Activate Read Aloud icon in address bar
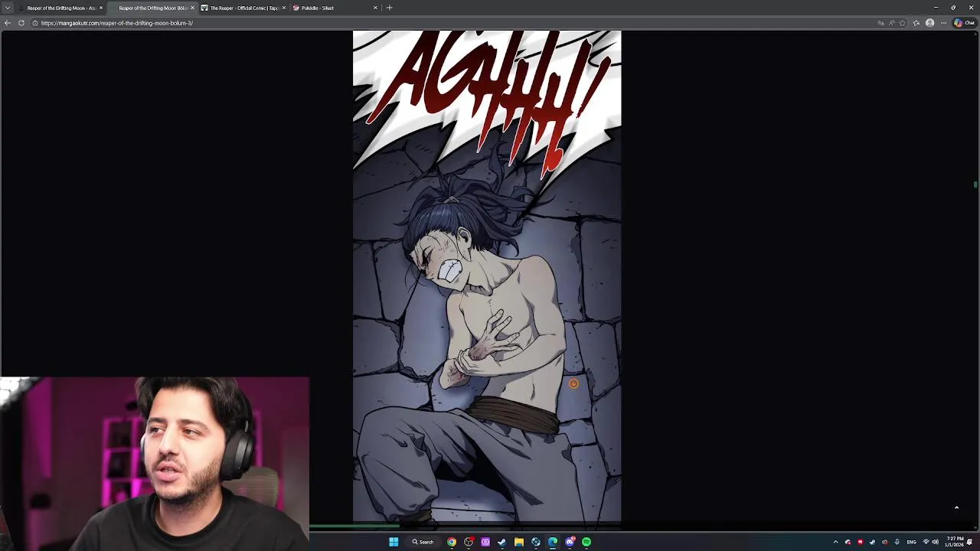The width and height of the screenshot is (980, 551). (x=892, y=23)
